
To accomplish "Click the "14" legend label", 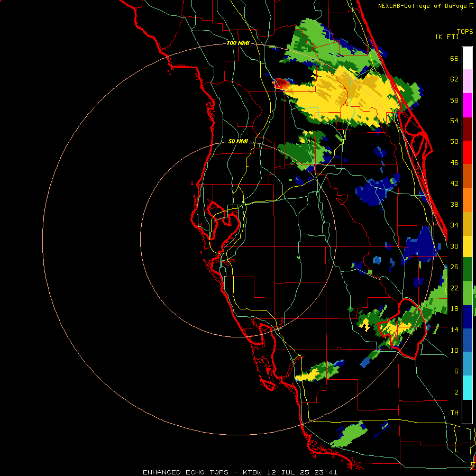I will [x=454, y=329].
